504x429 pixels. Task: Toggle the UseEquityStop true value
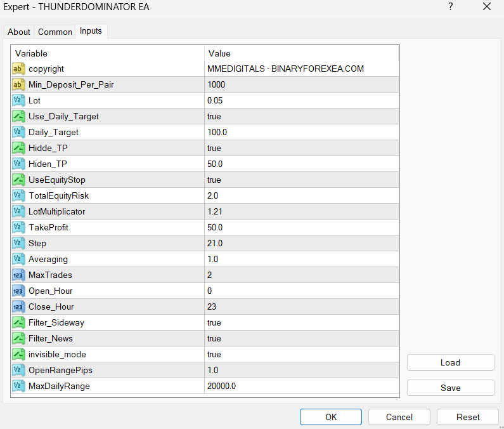click(x=214, y=180)
